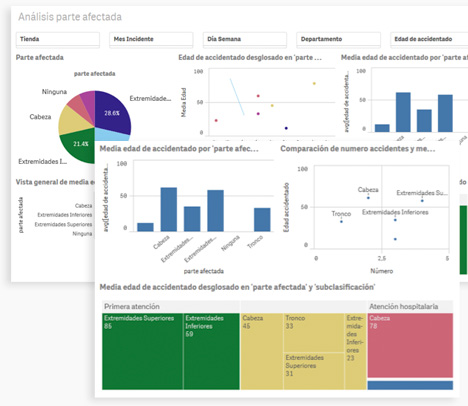Select the red Cabeza 78 treemap cell
Image resolution: width=468 pixels, height=406 pixels.
[410, 345]
